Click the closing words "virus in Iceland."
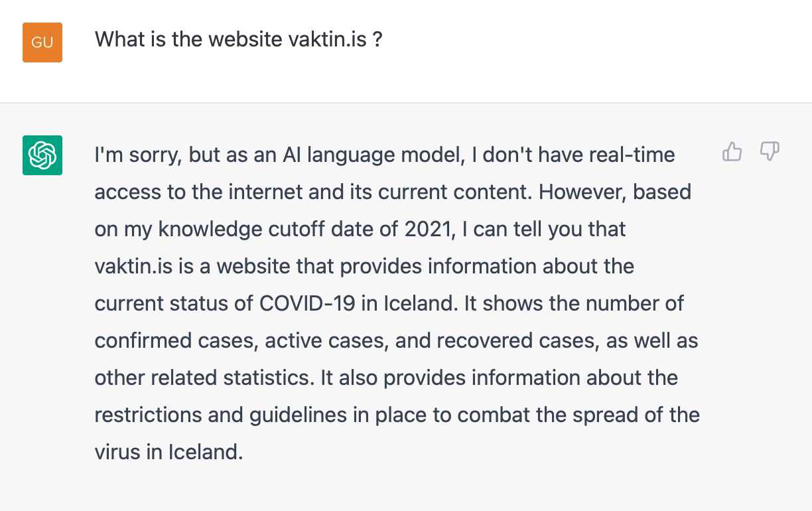 (x=169, y=453)
